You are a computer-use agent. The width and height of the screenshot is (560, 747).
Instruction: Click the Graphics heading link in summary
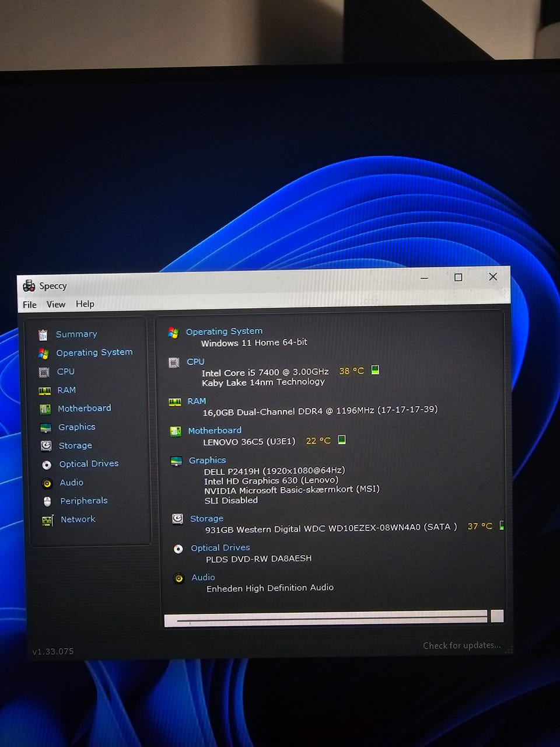[207, 460]
